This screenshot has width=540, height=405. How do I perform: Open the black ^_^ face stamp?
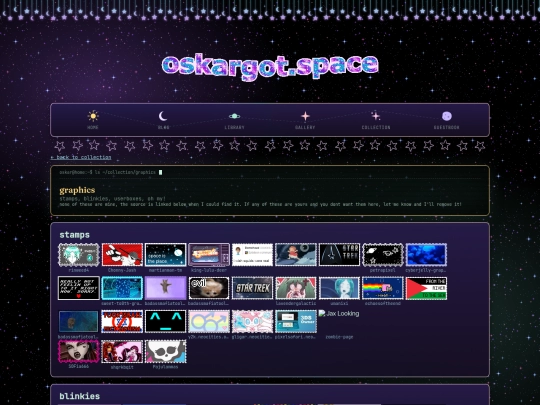click(x=165, y=321)
